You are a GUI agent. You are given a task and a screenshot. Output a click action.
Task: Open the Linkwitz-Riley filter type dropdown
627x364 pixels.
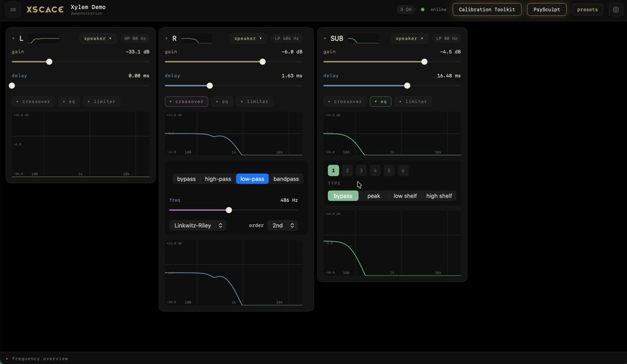coord(198,225)
